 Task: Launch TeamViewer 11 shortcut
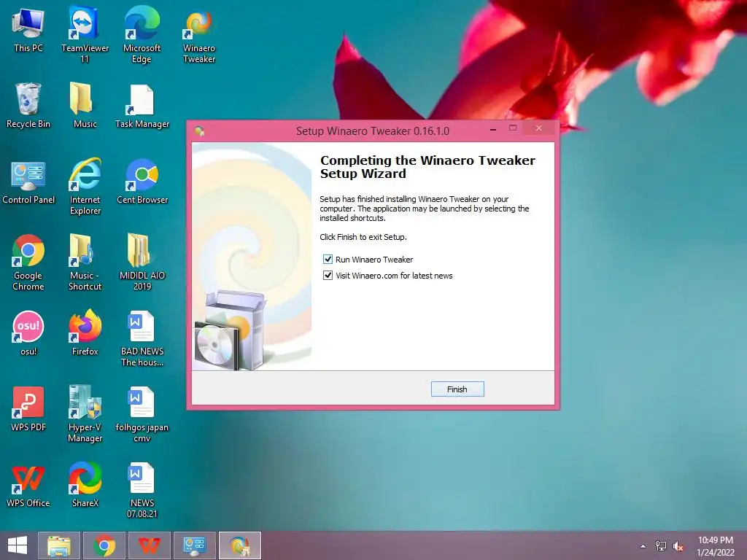[x=85, y=34]
